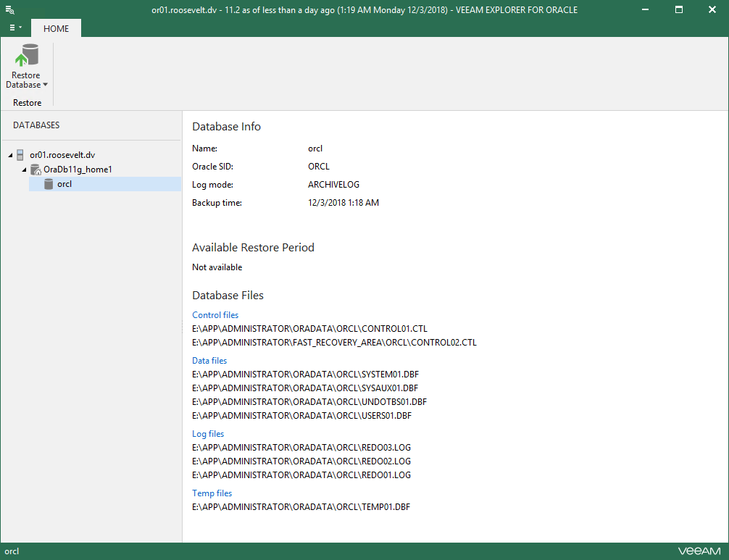Click the Available Restore Period heading
The image size is (729, 560).
[x=253, y=247]
